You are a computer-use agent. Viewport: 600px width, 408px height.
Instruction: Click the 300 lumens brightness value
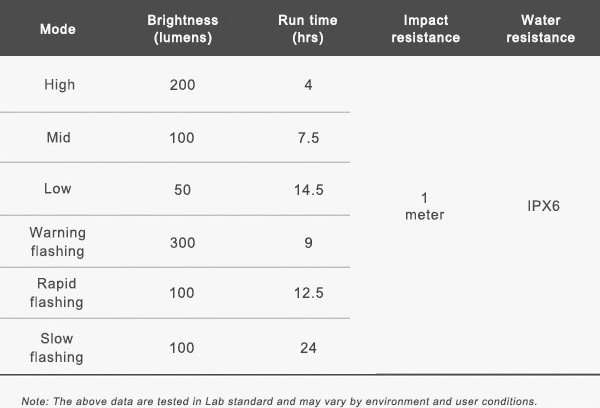pos(183,243)
